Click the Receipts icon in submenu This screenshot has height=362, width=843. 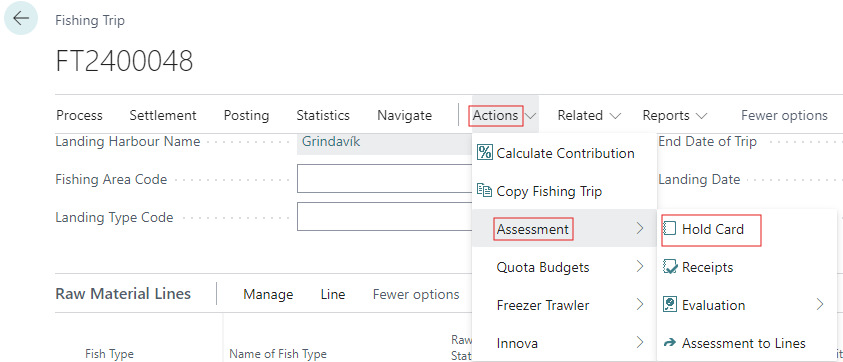tap(670, 267)
